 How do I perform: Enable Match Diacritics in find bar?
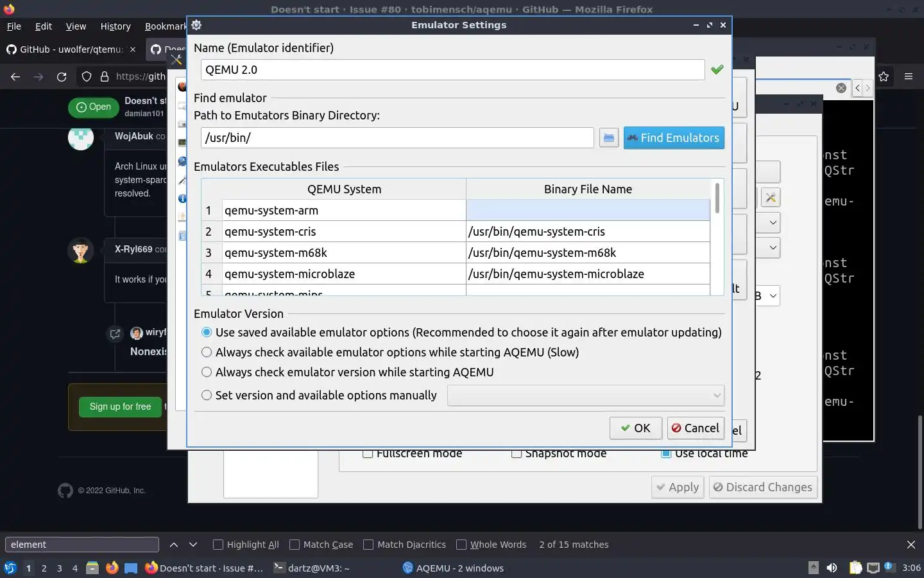coord(368,545)
